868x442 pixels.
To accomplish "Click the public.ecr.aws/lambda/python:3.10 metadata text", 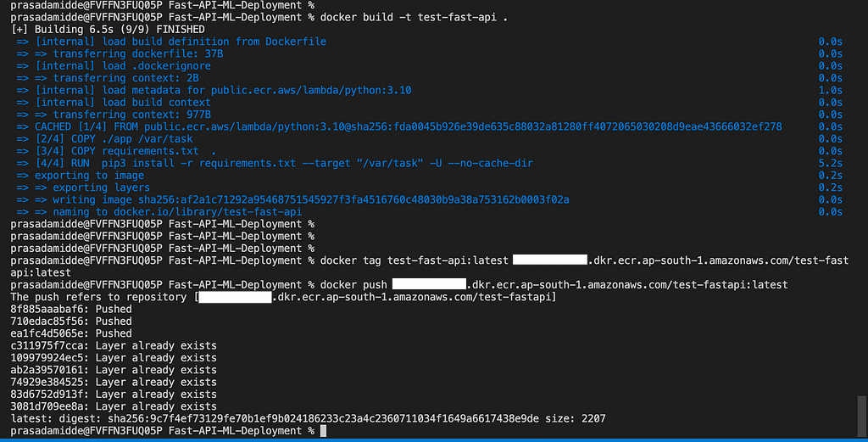I will (x=311, y=90).
